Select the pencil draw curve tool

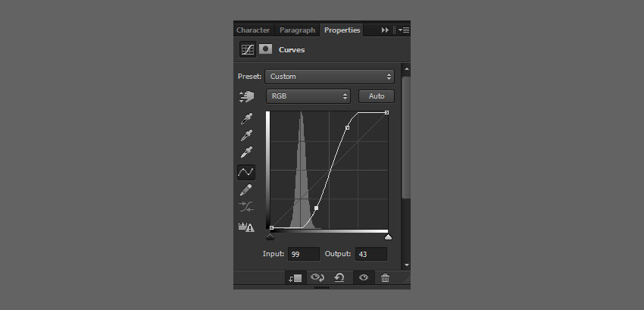246,190
